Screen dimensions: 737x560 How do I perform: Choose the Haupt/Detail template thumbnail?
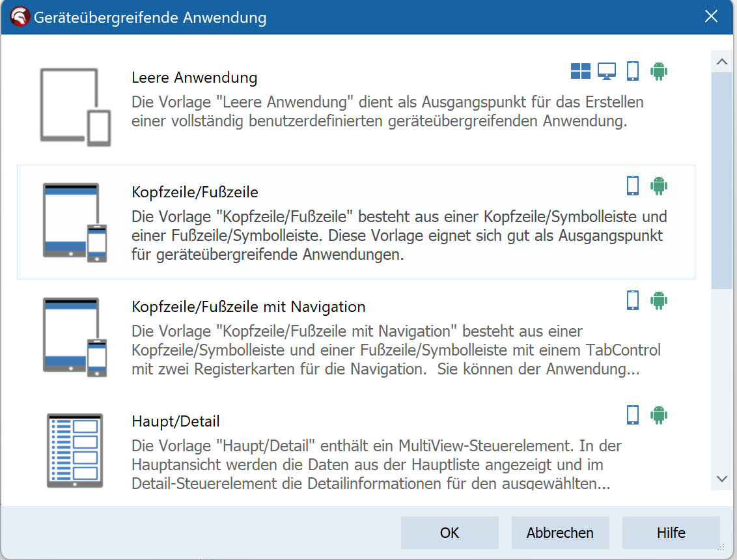[x=75, y=451]
